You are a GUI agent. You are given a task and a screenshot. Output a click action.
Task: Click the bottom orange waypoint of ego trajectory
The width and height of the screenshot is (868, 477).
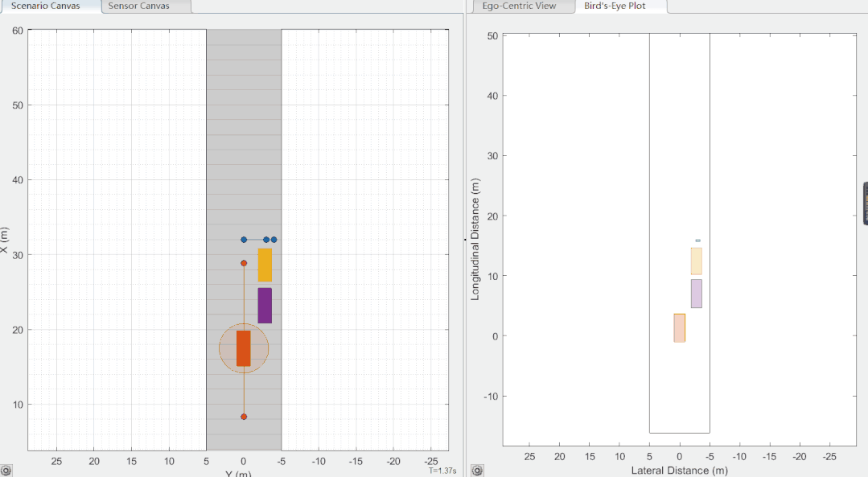coord(244,417)
